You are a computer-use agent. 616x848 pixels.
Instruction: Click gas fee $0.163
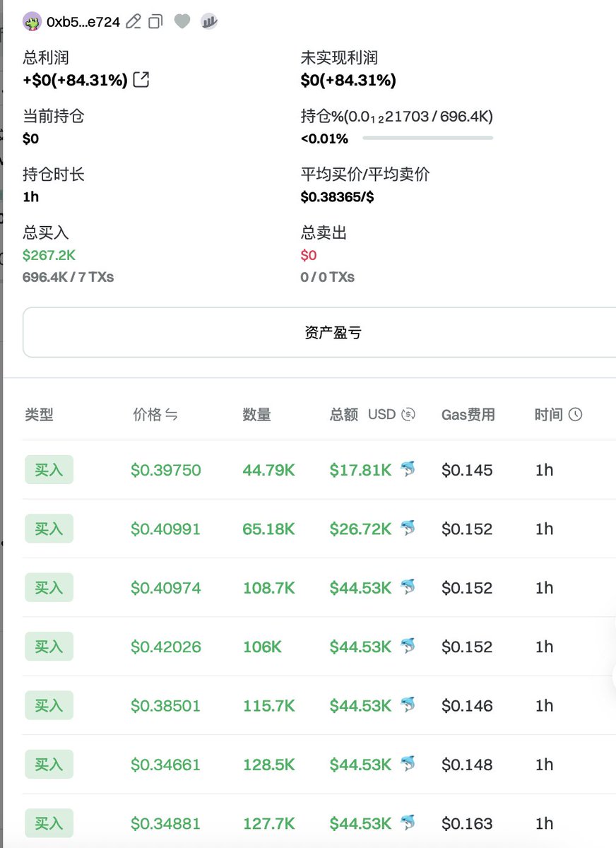[x=467, y=823]
